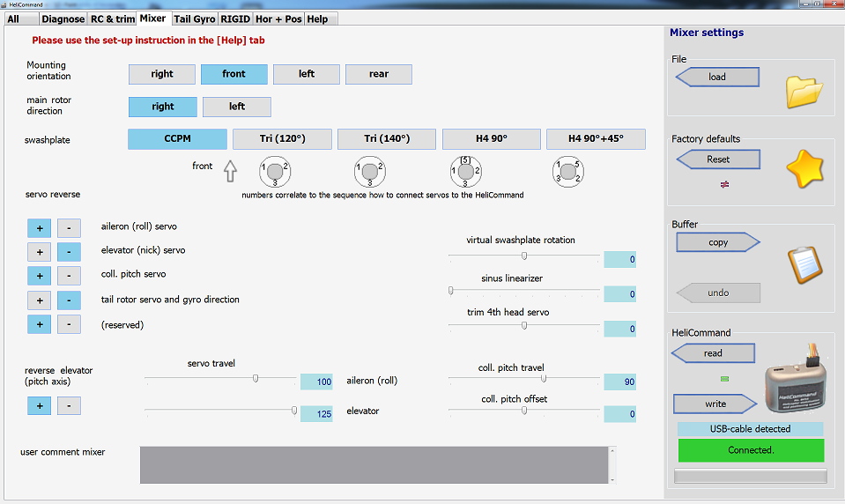Click the open folder icon in File section
The image size is (845, 504).
point(804,92)
